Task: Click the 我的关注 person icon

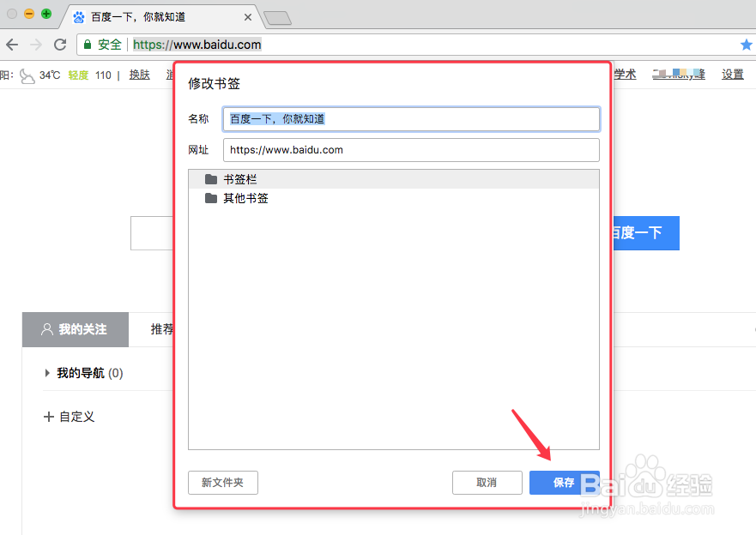Action: point(47,329)
